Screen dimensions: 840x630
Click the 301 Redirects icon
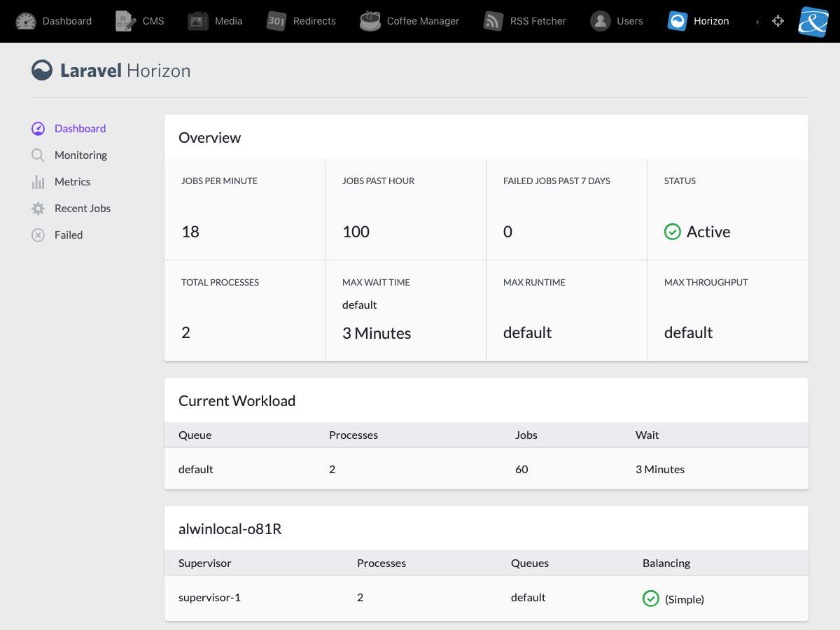(276, 21)
